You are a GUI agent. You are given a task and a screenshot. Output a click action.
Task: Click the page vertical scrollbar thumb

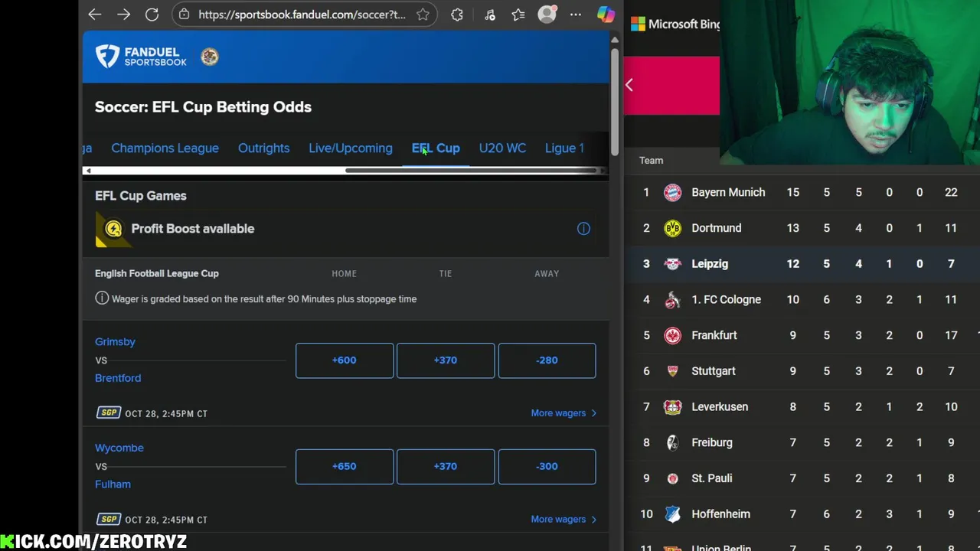point(614,103)
